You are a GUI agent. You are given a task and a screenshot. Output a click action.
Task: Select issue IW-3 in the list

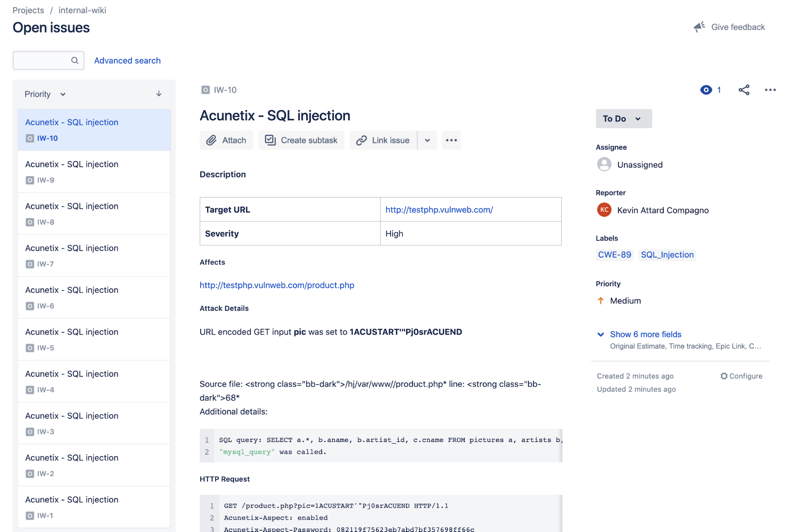[94, 423]
